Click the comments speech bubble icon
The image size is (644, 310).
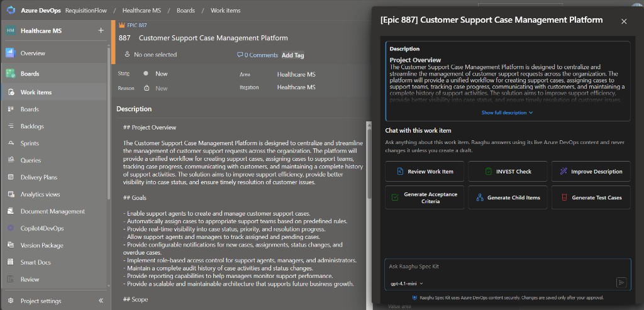coord(240,55)
